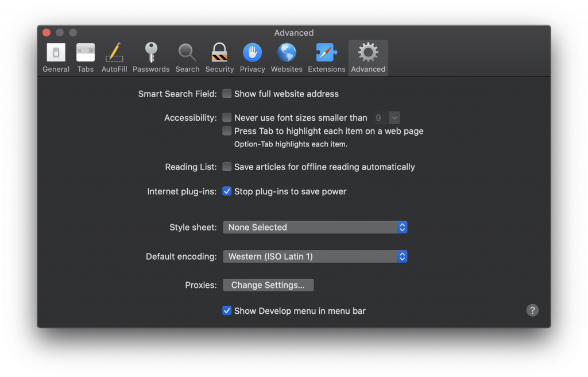Enable Press Tab to highlight each item
This screenshot has height=377, width=588.
[227, 131]
